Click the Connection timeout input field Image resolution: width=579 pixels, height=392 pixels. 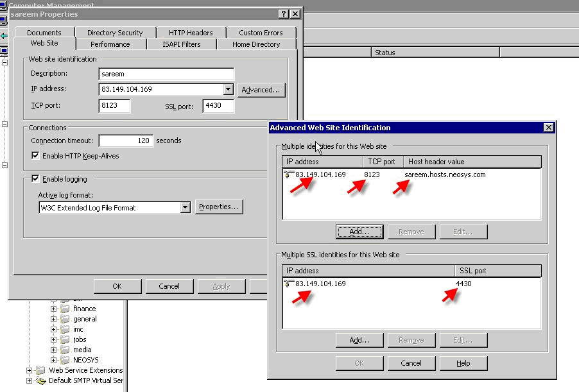[125, 141]
